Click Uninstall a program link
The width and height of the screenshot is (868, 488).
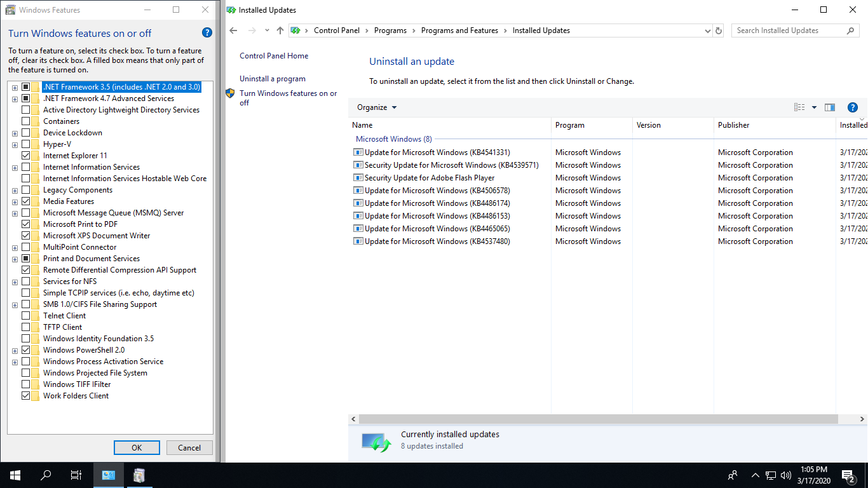(273, 79)
